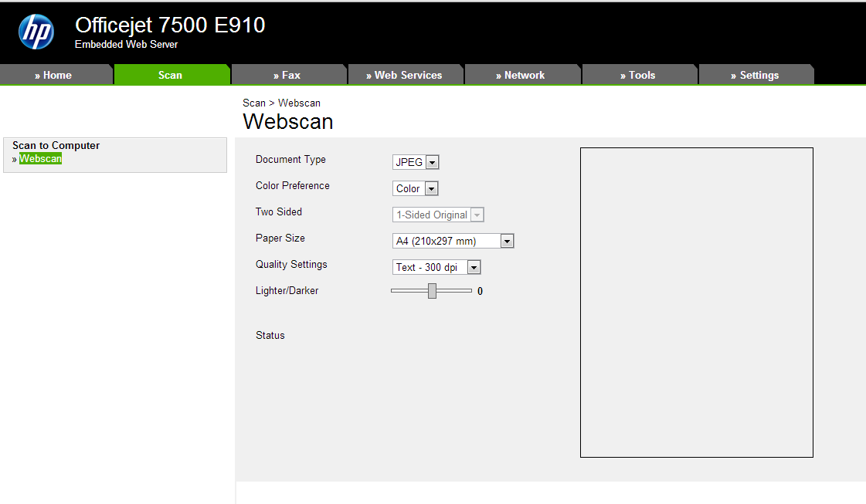
Task: Click the Scan breadcrumb text
Action: coord(254,103)
